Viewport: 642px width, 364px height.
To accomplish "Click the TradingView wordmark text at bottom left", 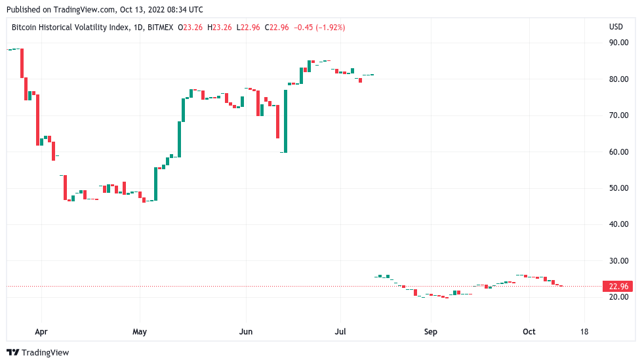I will (45, 353).
